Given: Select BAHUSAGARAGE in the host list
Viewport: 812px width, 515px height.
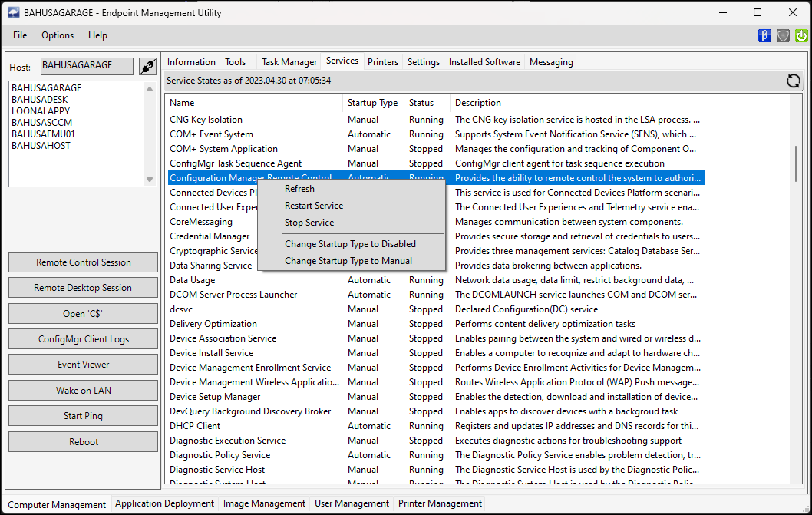Looking at the screenshot, I should 47,88.
